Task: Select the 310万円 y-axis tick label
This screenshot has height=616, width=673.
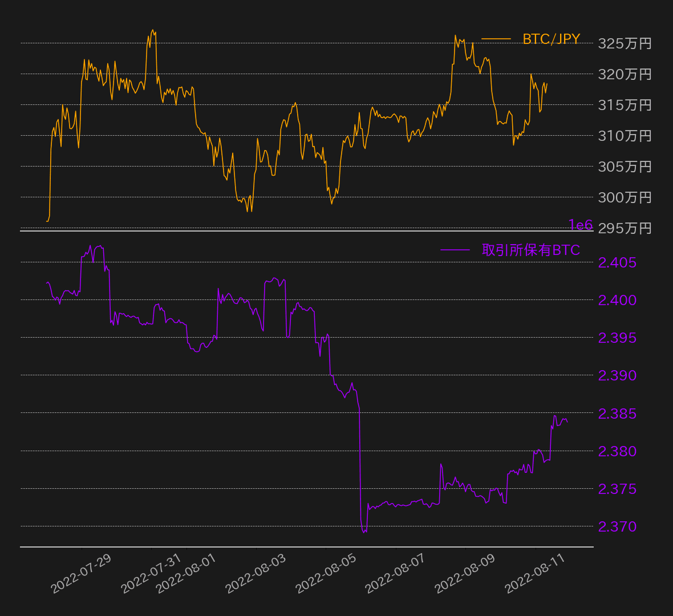Action: (625, 136)
